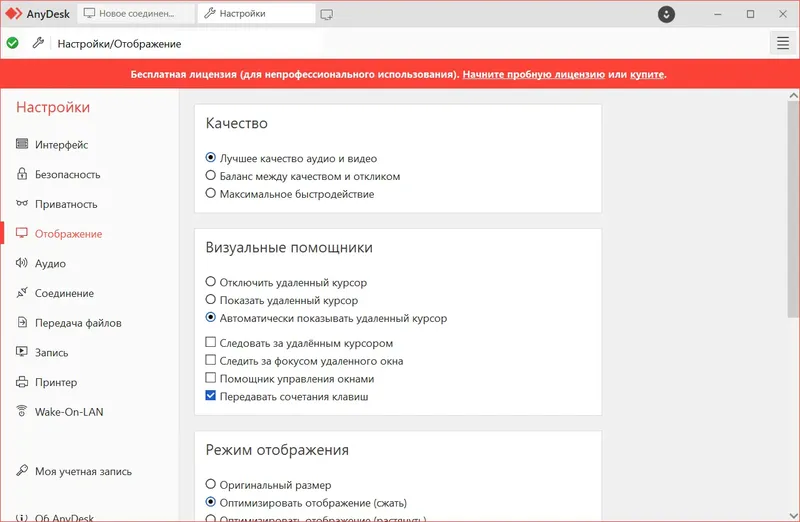This screenshot has height=522, width=800.
Task: Open Передача файлов settings
Action: [x=78, y=323]
